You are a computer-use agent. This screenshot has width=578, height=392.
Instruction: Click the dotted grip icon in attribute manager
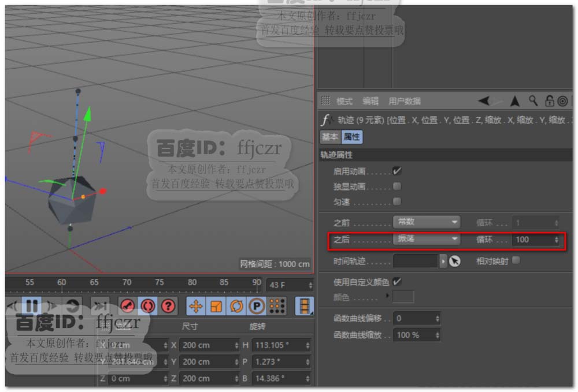pos(325,100)
